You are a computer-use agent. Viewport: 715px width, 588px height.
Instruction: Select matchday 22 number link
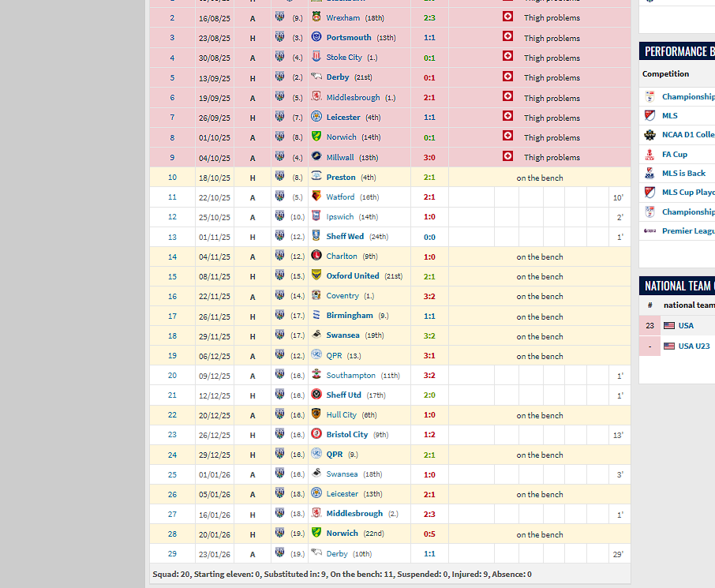click(x=172, y=414)
